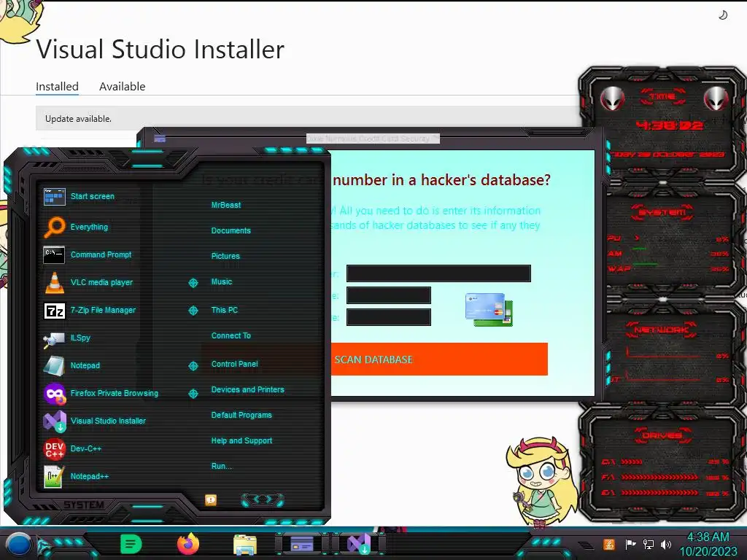Open network tray icon

coord(648,544)
